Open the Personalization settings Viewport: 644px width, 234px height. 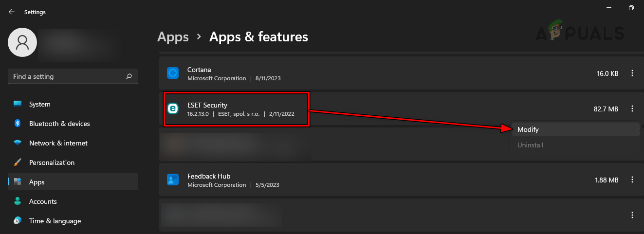click(x=52, y=162)
